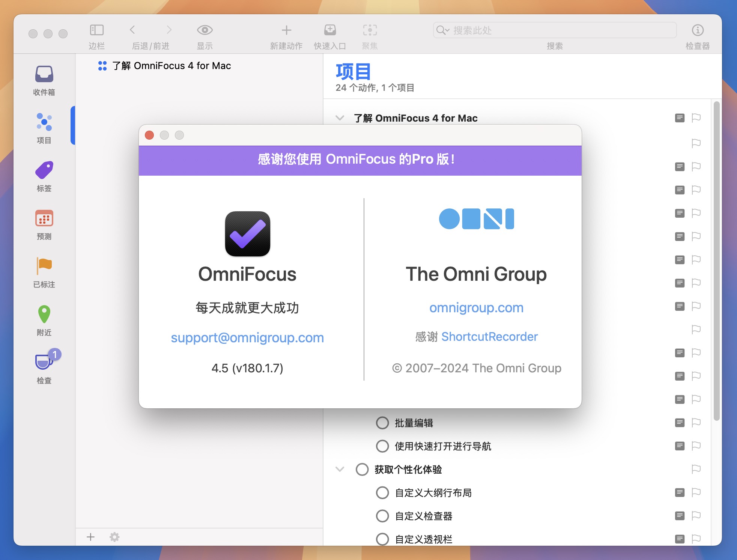Go forward with the 前进 arrow
The width and height of the screenshot is (737, 560).
pos(169,30)
